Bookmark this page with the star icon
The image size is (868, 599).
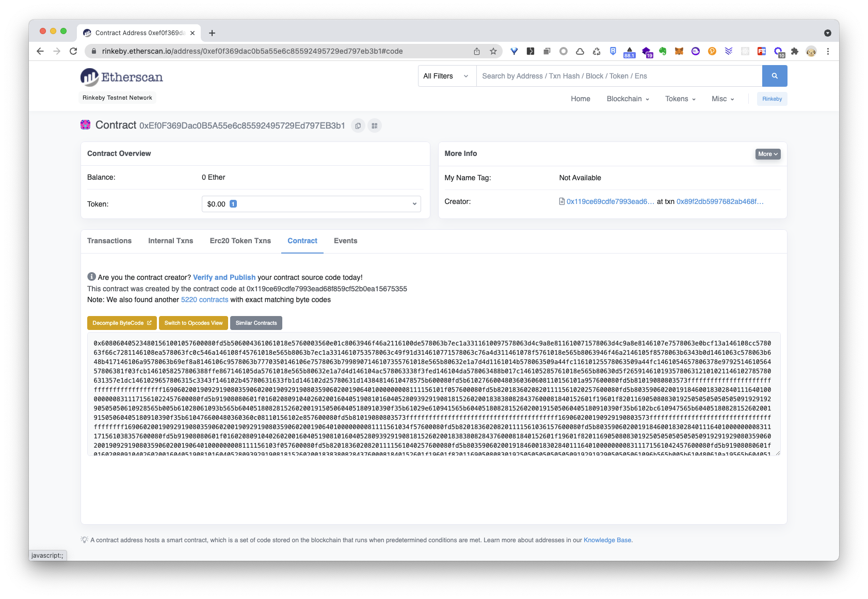[493, 51]
